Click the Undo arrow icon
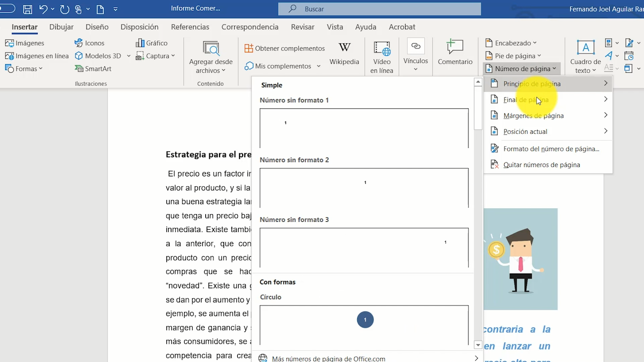Viewport: 644px width, 362px height. click(x=43, y=9)
